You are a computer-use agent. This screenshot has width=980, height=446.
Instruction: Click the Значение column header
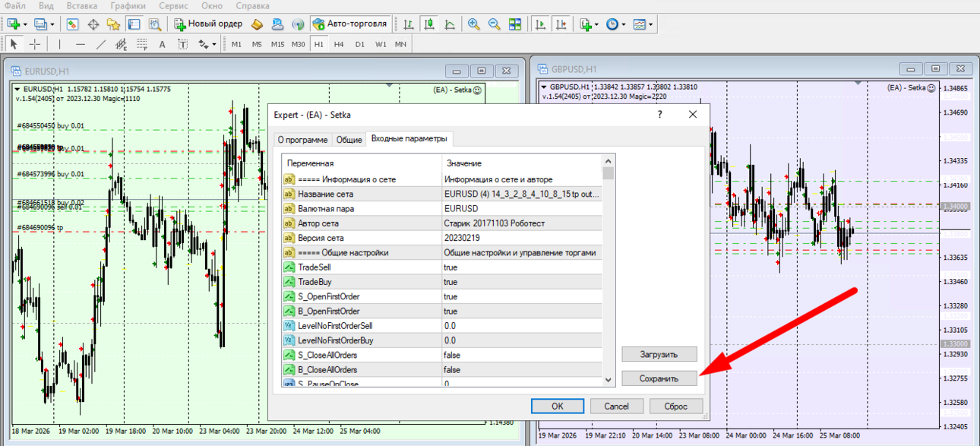[x=522, y=163]
